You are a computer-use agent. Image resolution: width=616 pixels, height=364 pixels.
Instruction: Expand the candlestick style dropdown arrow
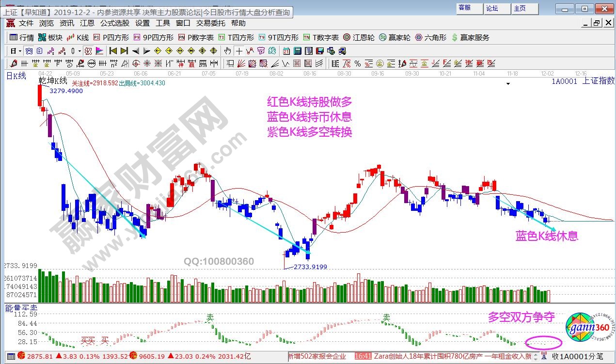[x=79, y=51]
